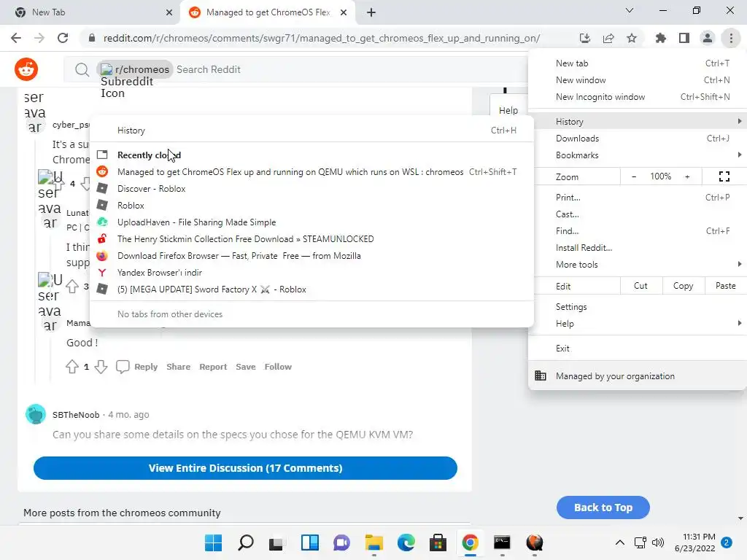Open the Chrome profile avatar
Viewport: 747px width, 560px height.
(708, 38)
